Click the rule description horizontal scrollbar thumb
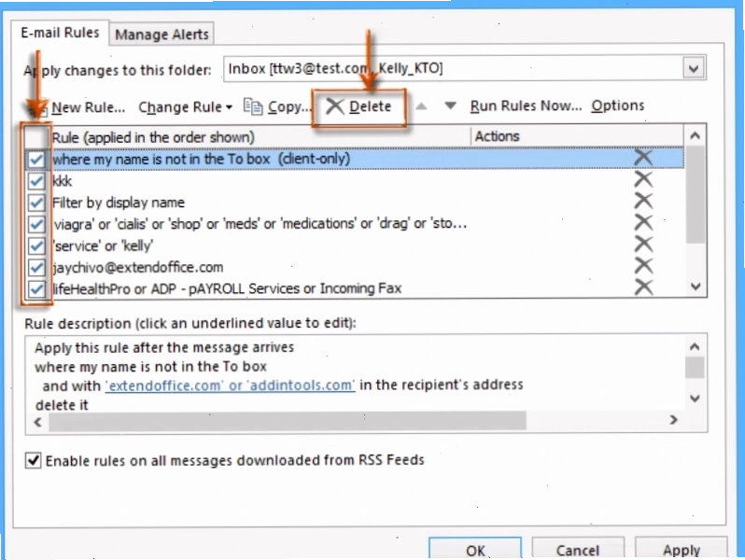Viewport: 745px width, 560px height. click(288, 421)
